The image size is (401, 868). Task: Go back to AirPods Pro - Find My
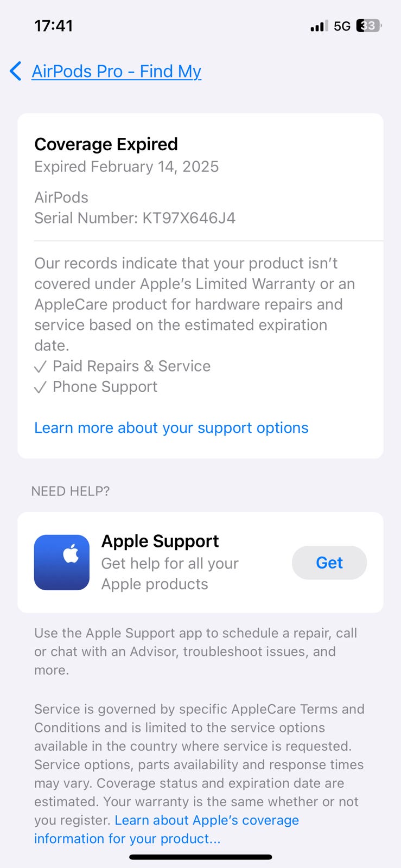tap(116, 71)
